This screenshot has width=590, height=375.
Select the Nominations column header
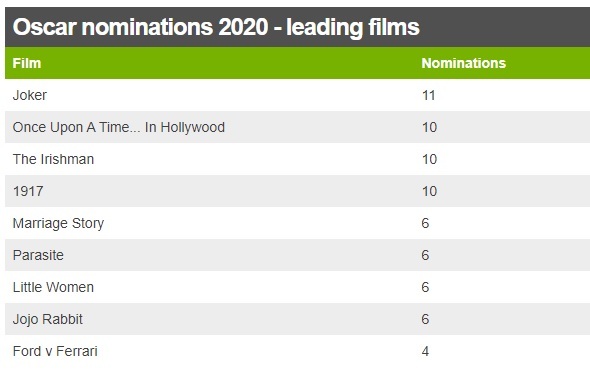pyautogui.click(x=464, y=63)
